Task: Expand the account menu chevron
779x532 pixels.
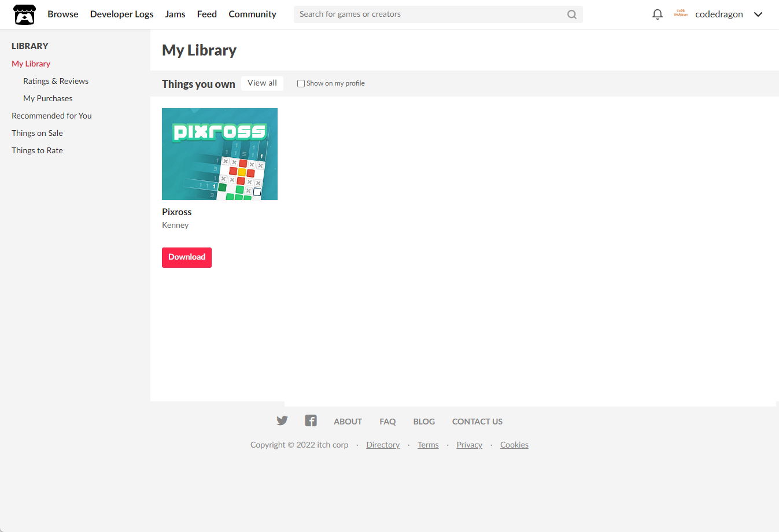Action: tap(758, 14)
